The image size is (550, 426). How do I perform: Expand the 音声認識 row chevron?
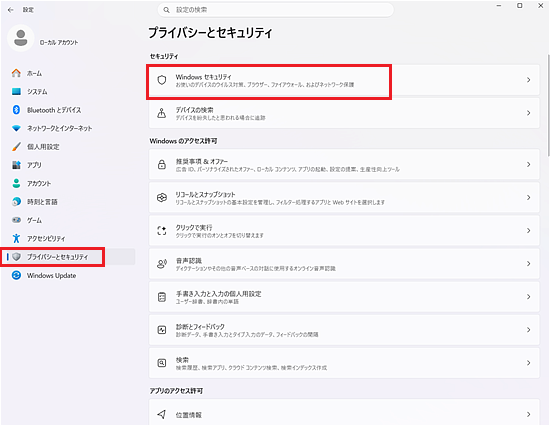click(529, 264)
